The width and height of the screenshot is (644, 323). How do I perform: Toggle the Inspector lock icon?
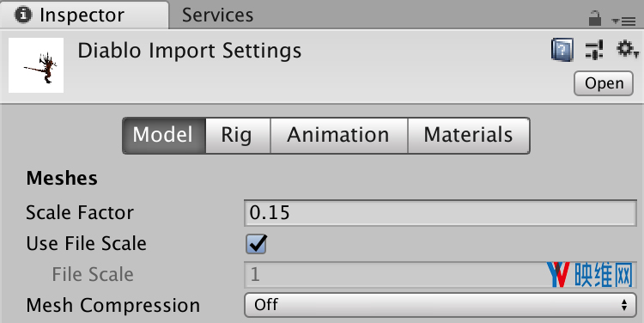coord(595,19)
